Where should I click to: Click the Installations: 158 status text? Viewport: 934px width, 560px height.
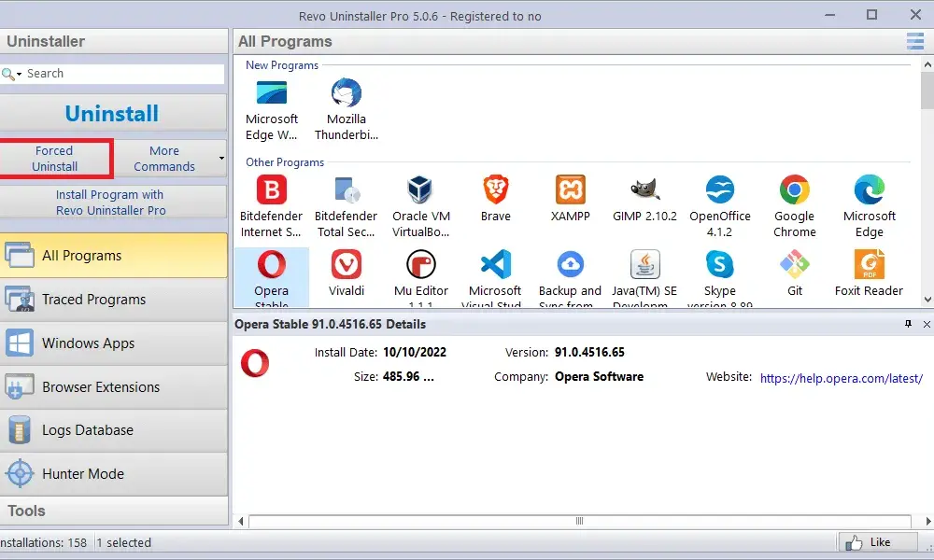tap(44, 543)
